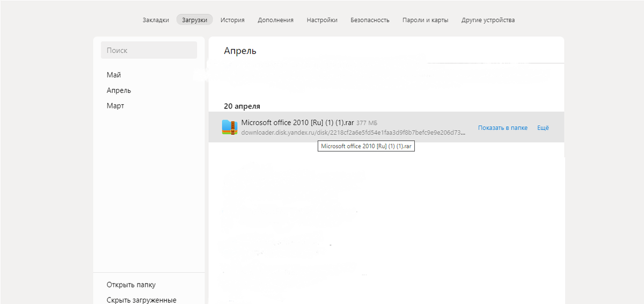Open the Безопасность tab
The image size is (644, 304).
coord(370,20)
